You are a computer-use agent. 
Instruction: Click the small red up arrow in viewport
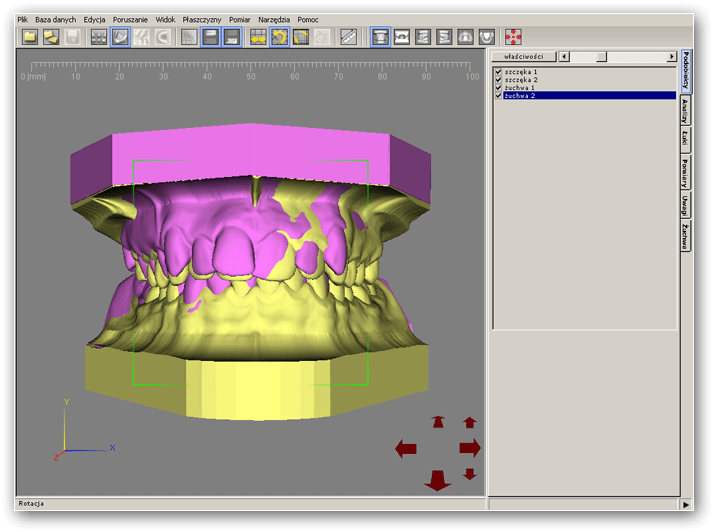pyautogui.click(x=469, y=423)
